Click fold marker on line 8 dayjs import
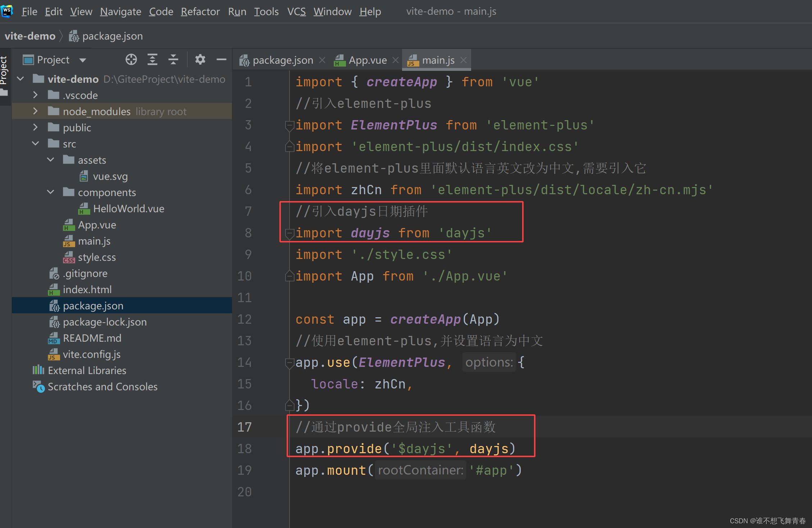 289,233
